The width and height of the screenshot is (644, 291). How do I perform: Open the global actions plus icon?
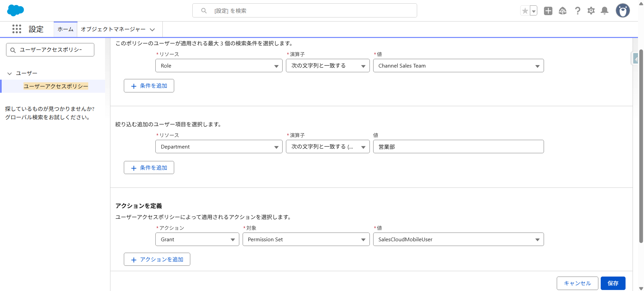548,11
